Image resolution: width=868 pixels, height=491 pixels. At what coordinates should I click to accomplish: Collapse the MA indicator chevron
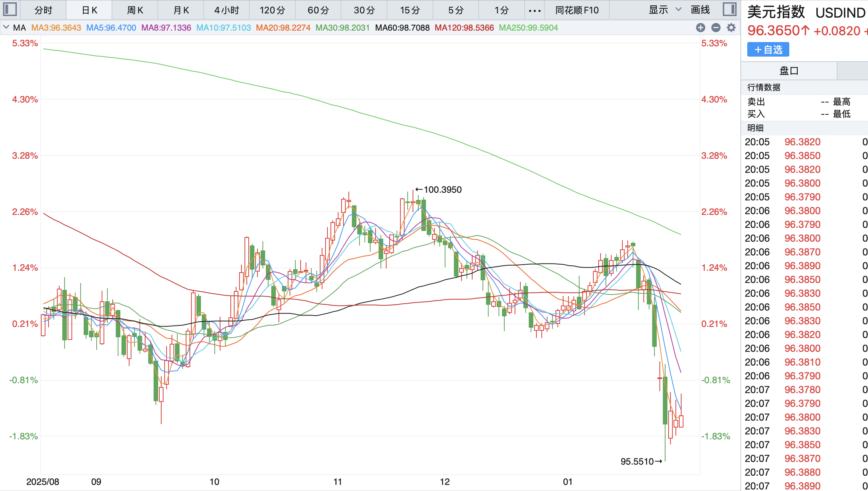[x=6, y=28]
